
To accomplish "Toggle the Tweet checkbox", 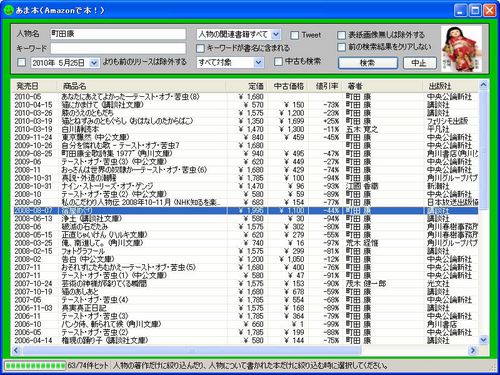I will 294,35.
